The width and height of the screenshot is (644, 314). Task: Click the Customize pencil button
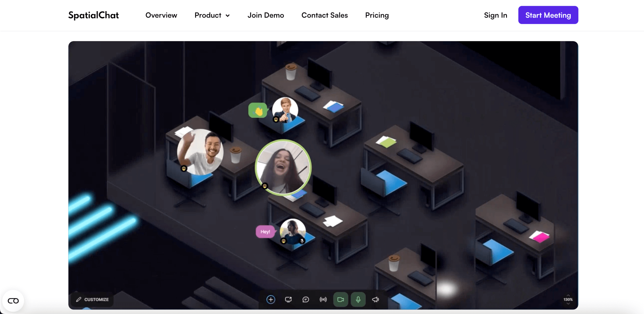92,299
